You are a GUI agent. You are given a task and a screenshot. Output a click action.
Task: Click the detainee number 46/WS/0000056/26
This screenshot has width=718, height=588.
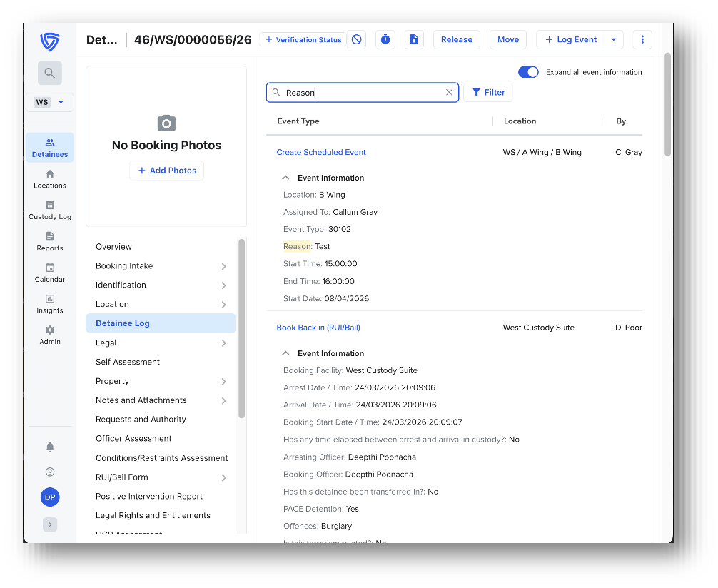(x=193, y=40)
